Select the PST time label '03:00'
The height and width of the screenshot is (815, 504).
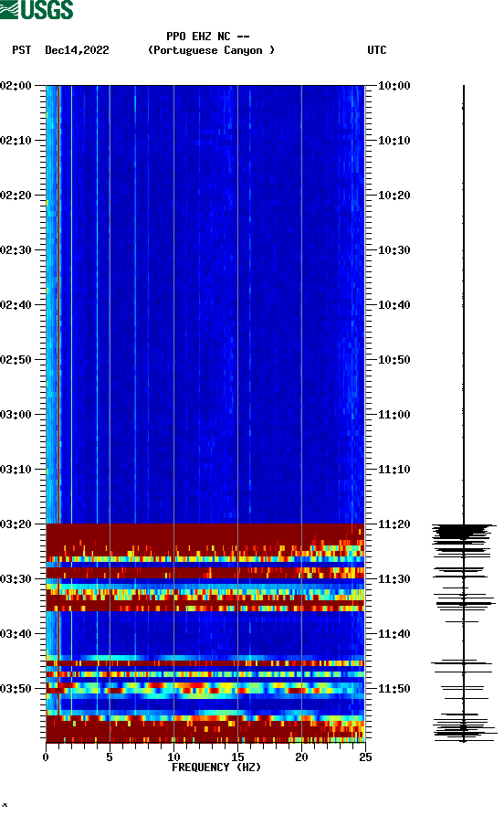16,415
